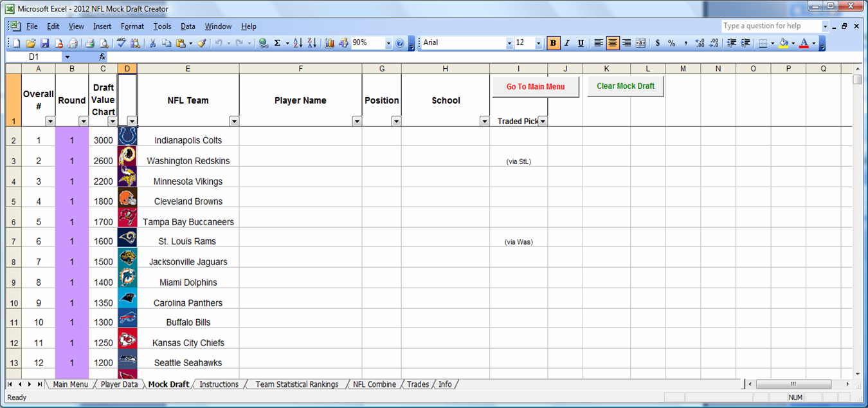
Task: Select the column H header
Action: (x=446, y=68)
